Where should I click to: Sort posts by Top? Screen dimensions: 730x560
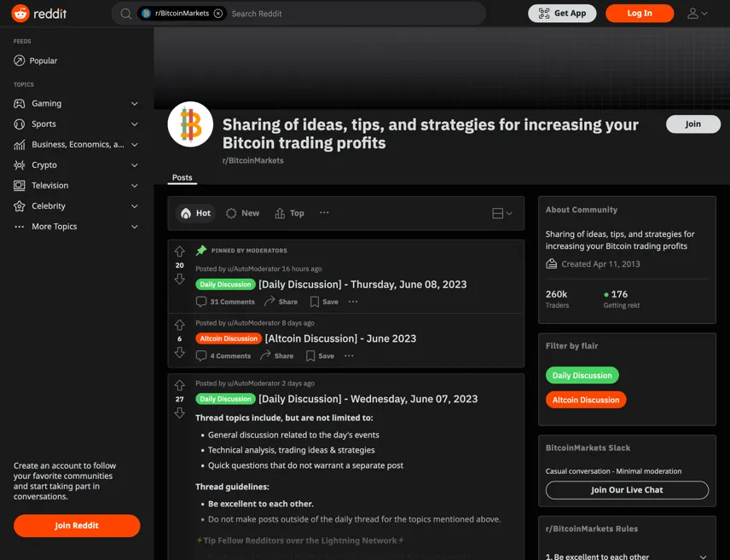[x=290, y=213]
